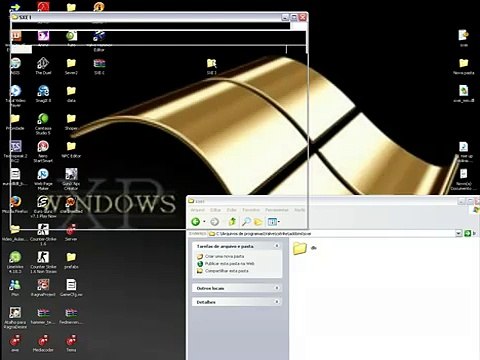Open Search magnifier in Explorer toolbar
480x360 pixels.
246,221
